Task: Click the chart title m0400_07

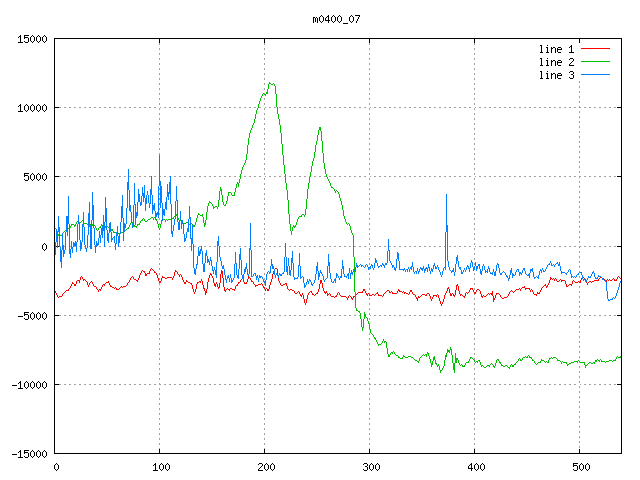Action: coord(336,19)
